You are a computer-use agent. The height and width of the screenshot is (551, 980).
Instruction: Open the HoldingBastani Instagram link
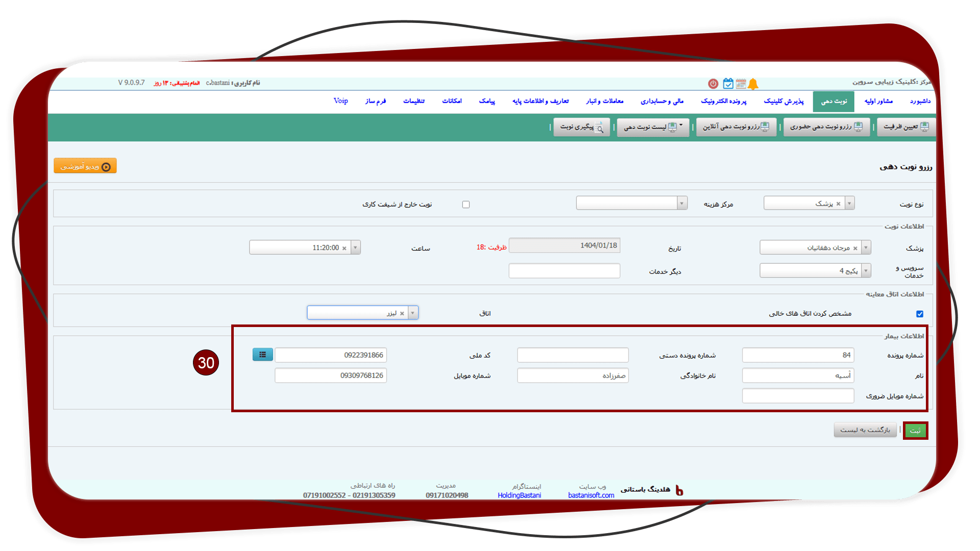pyautogui.click(x=519, y=495)
